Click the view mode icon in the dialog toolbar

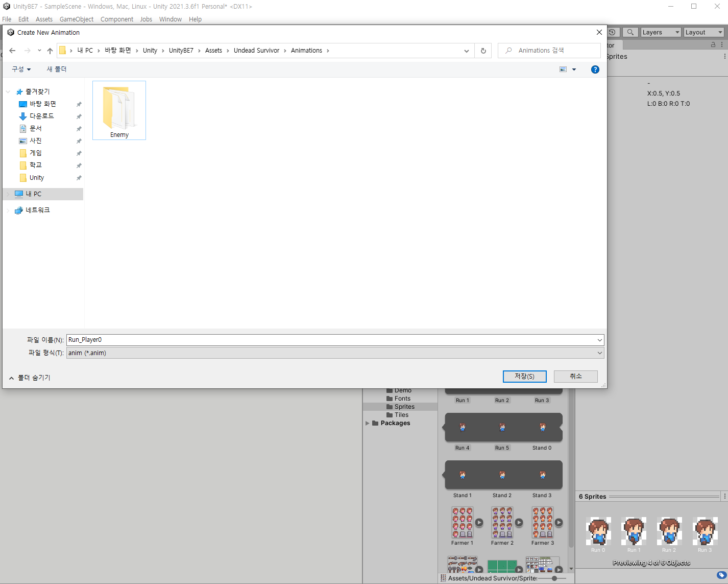click(x=563, y=69)
